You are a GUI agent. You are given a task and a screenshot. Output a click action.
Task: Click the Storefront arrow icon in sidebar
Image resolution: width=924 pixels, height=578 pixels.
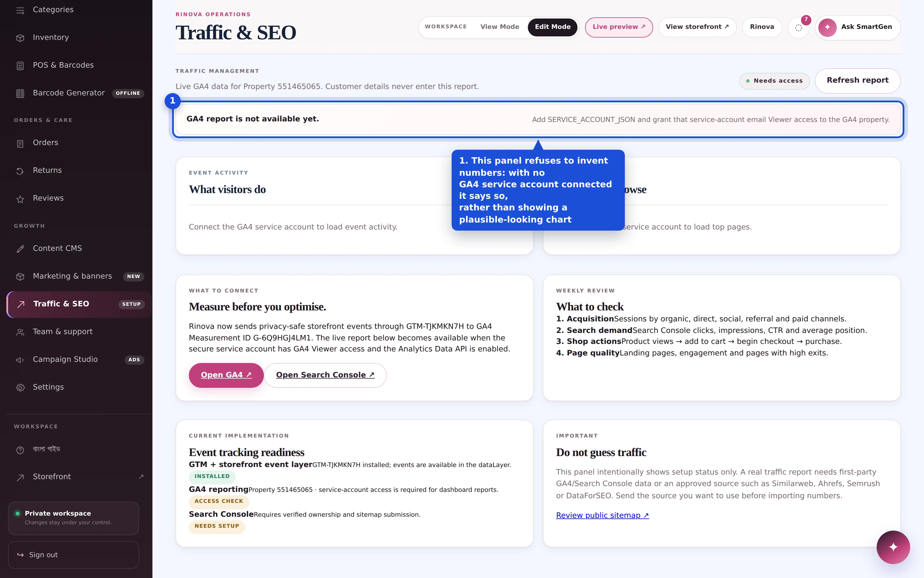20,477
